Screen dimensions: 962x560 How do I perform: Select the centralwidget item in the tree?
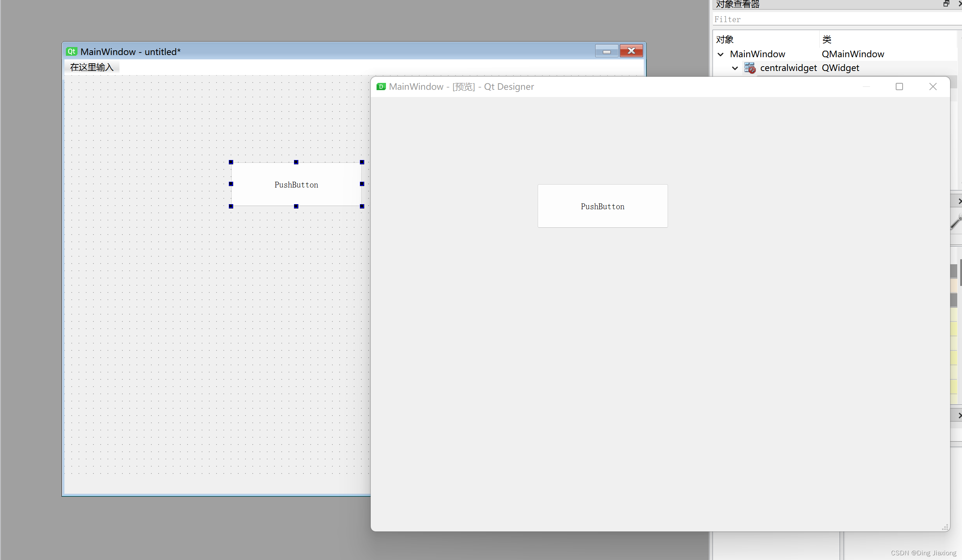pyautogui.click(x=788, y=68)
